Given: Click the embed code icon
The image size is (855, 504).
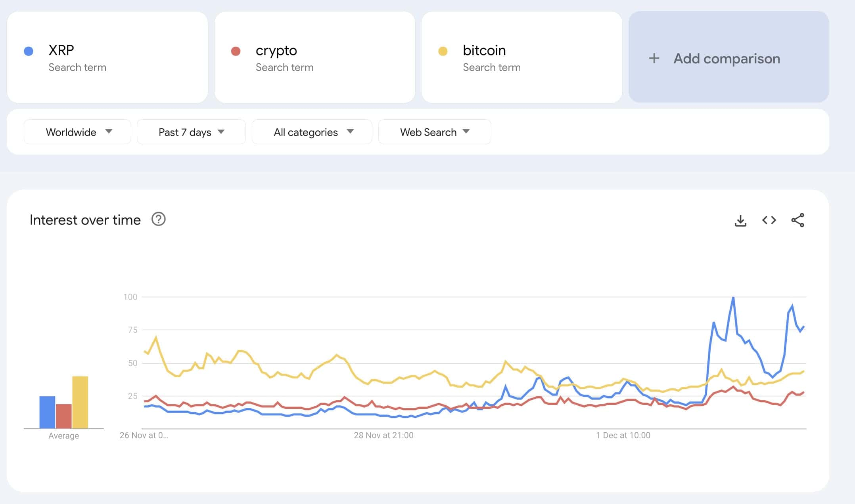Looking at the screenshot, I should 769,220.
